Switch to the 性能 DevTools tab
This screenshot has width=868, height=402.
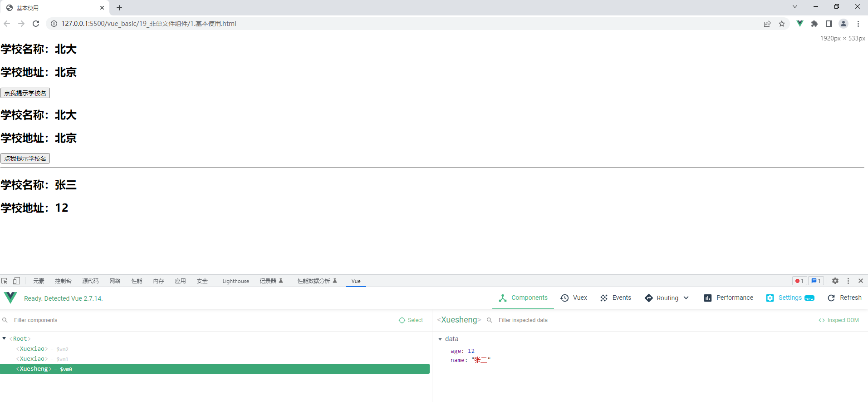pyautogui.click(x=137, y=281)
